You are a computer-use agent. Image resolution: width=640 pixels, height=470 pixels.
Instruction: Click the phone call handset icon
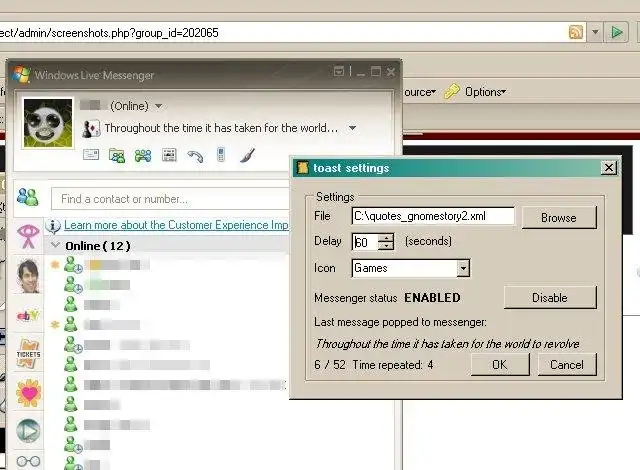pos(195,156)
